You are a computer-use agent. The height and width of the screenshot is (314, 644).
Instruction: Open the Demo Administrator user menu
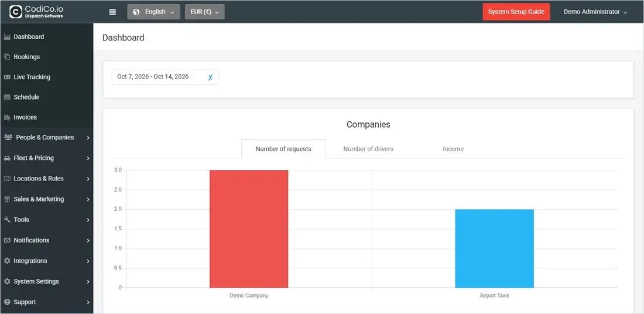point(595,12)
